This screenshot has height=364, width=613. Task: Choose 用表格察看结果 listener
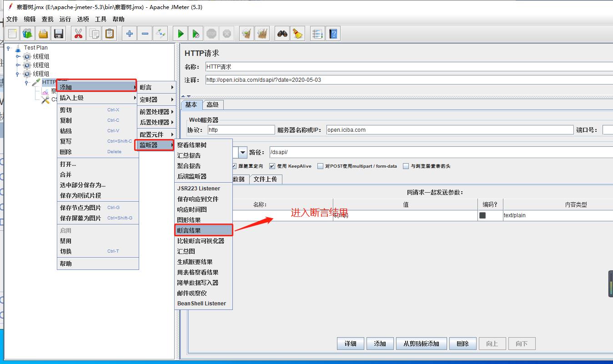click(204, 272)
